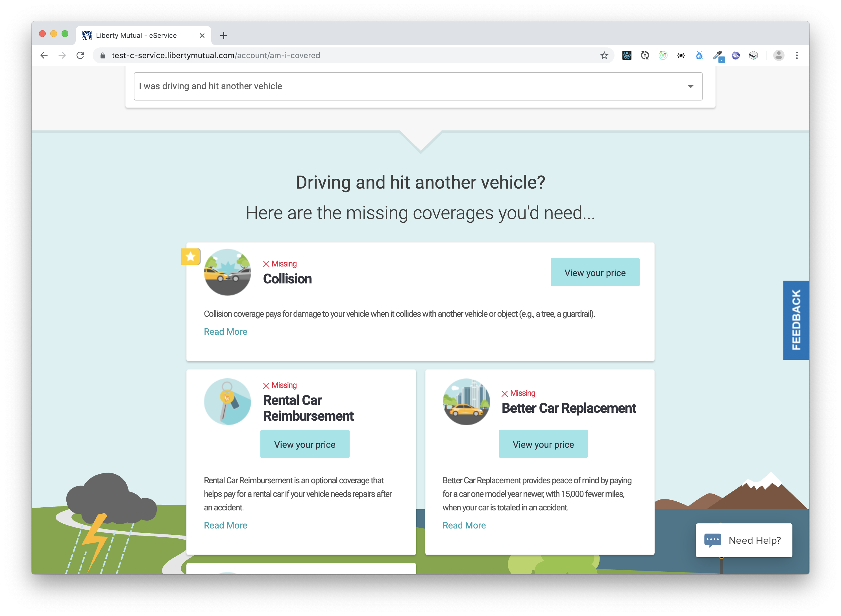Image resolution: width=841 pixels, height=616 pixels.
Task: Click the site lock icon in address bar
Action: tap(103, 56)
